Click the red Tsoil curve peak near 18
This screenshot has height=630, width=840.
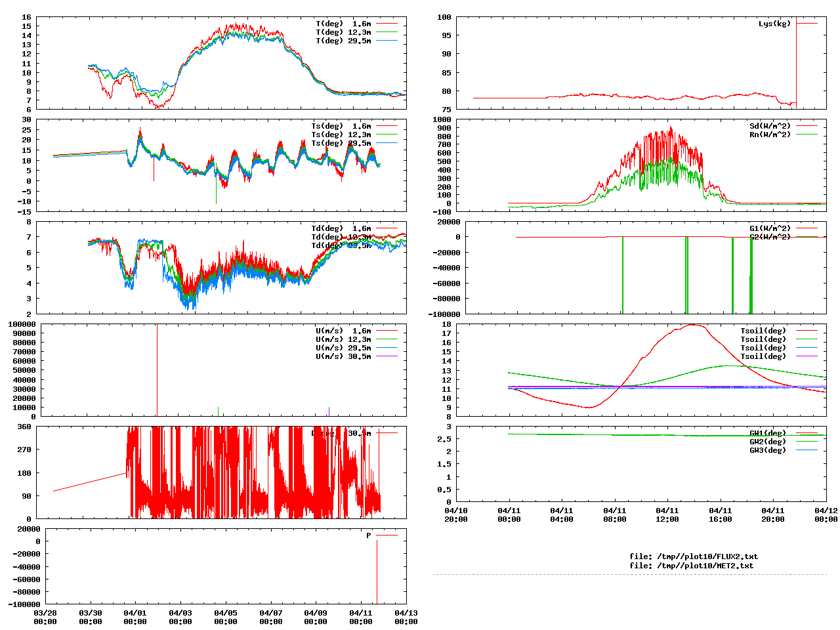[692, 325]
